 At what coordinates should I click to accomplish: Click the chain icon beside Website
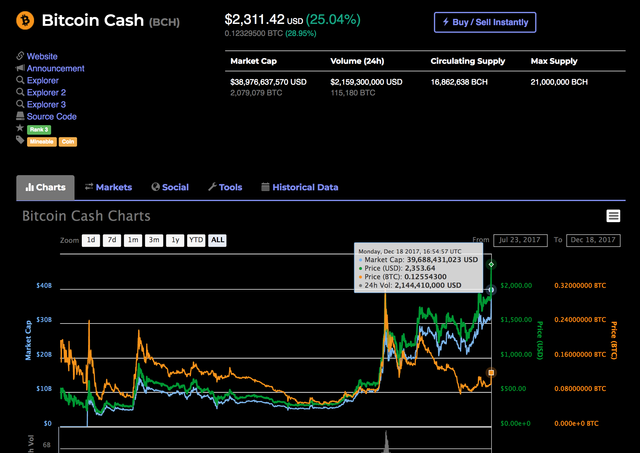point(20,56)
